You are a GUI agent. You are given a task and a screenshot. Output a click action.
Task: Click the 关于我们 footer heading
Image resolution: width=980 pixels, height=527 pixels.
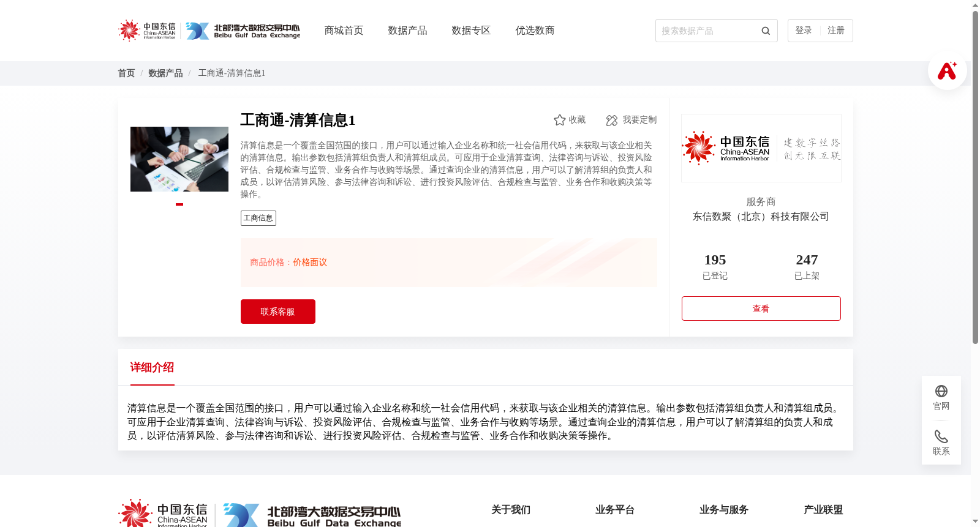(511, 510)
